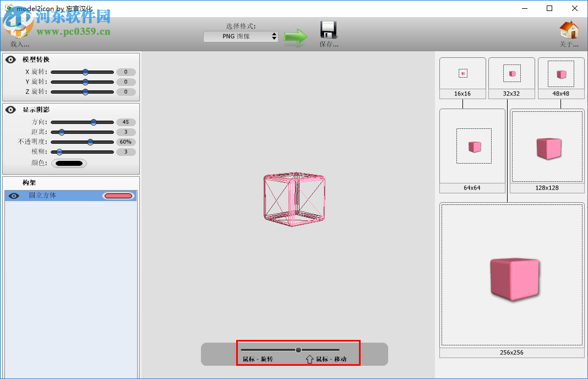Toggle the 模型转换 section visibility eye

(x=10, y=59)
